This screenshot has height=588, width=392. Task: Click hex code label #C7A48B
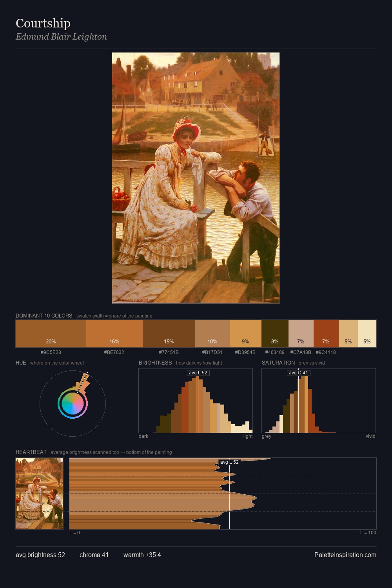301,352
